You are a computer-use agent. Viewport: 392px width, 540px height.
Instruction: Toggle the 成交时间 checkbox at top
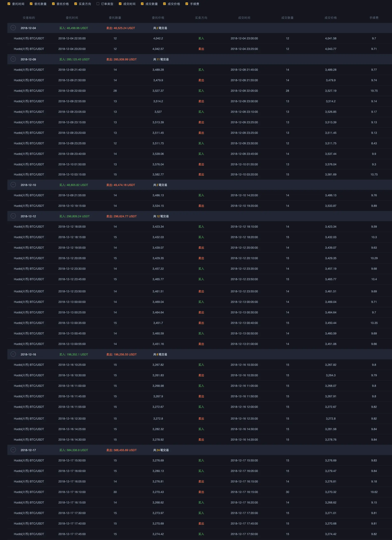pos(120,4)
